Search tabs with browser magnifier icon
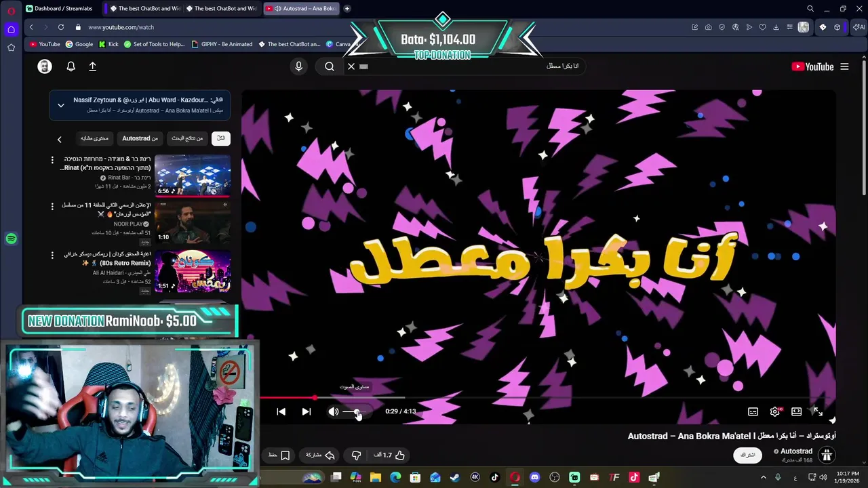The image size is (868, 488). tap(810, 9)
